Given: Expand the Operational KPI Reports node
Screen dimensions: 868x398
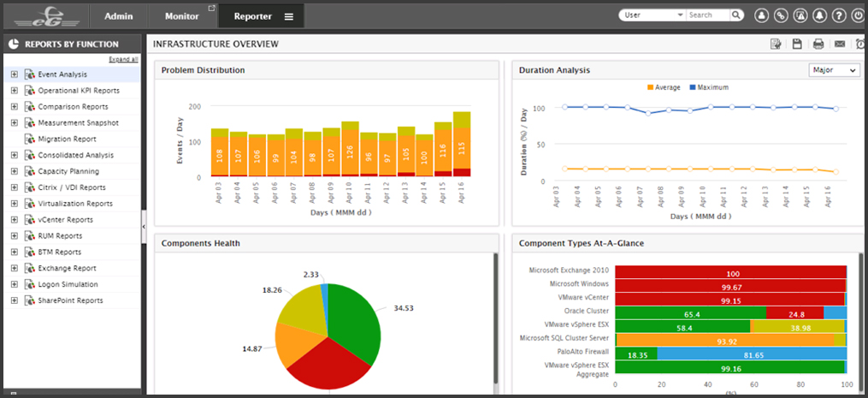Looking at the screenshot, I should point(15,91).
